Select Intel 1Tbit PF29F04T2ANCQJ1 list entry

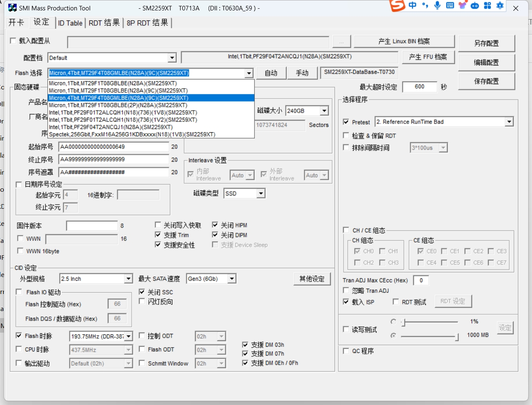tap(151, 127)
